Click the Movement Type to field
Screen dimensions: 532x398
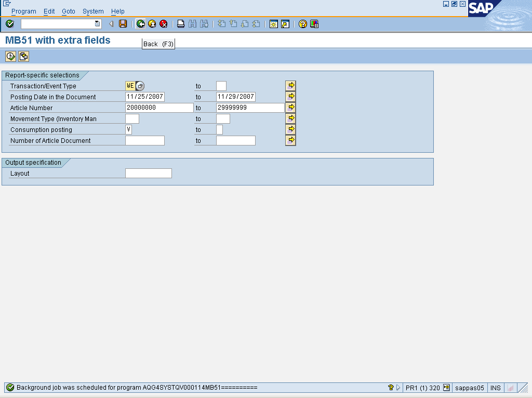point(223,119)
